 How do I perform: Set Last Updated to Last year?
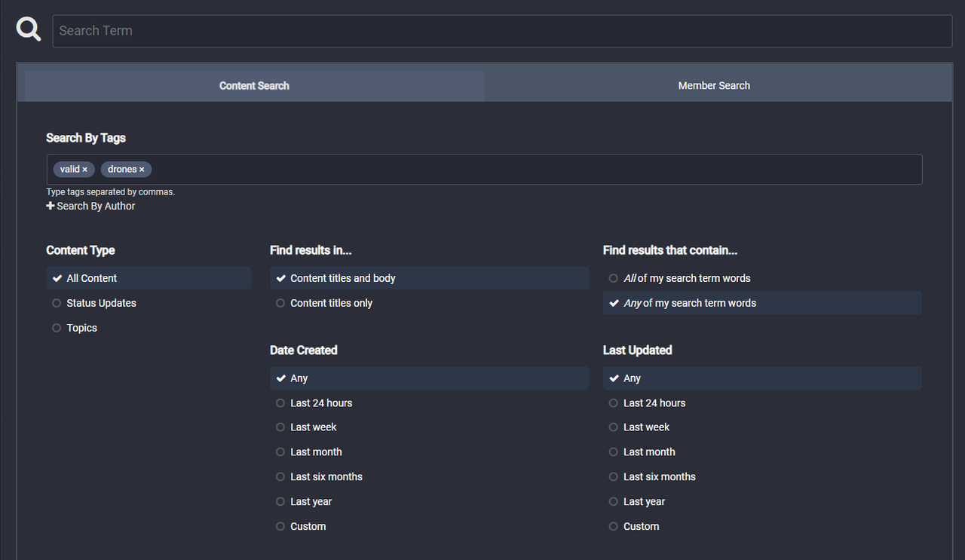point(644,502)
